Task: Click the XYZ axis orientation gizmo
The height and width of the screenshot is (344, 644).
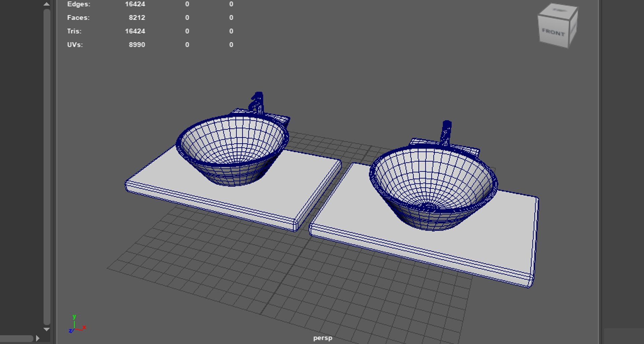Action: tap(77, 324)
